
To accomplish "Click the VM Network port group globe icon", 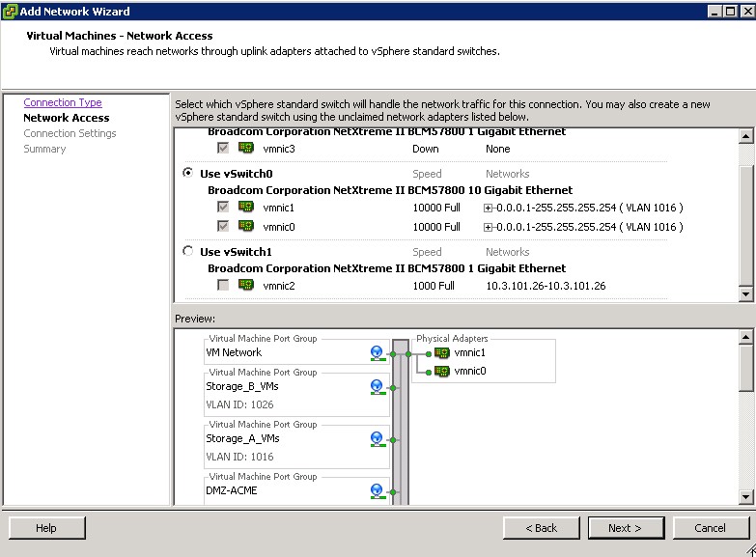I will 377,353.
